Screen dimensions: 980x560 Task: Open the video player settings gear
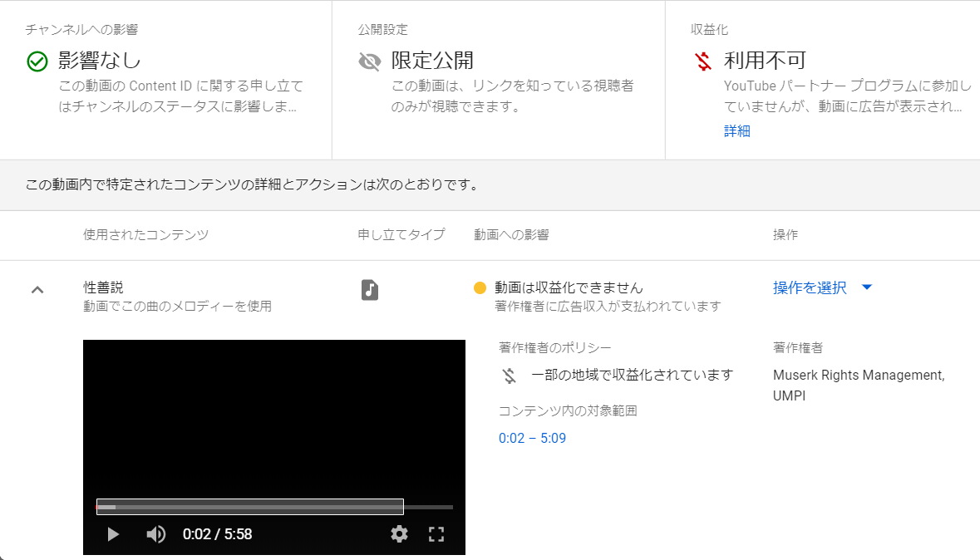click(x=400, y=534)
